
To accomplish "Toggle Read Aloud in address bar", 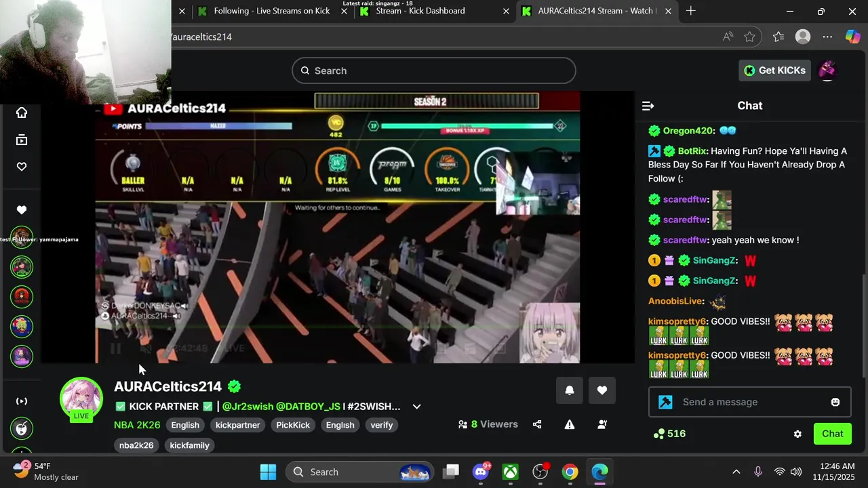I will tap(728, 37).
